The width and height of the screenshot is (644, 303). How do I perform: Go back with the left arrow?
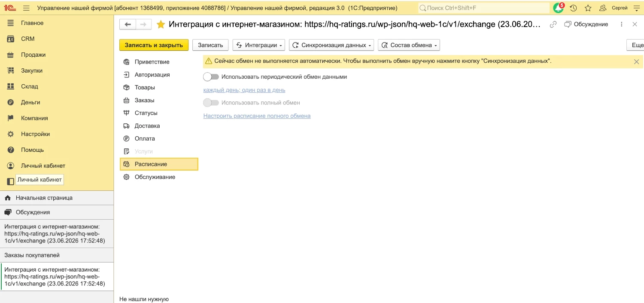pos(128,24)
